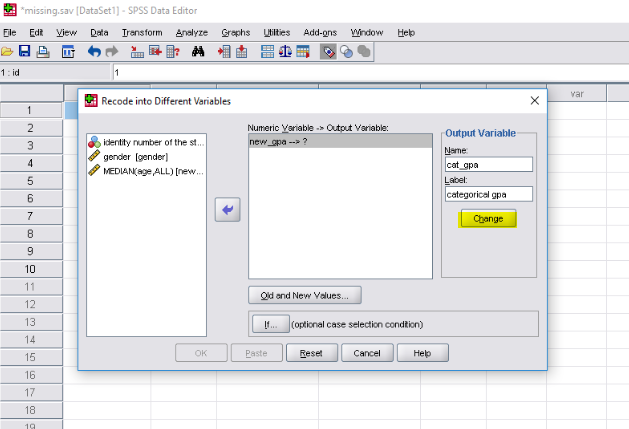Select row header 10 in data grid

[31, 269]
